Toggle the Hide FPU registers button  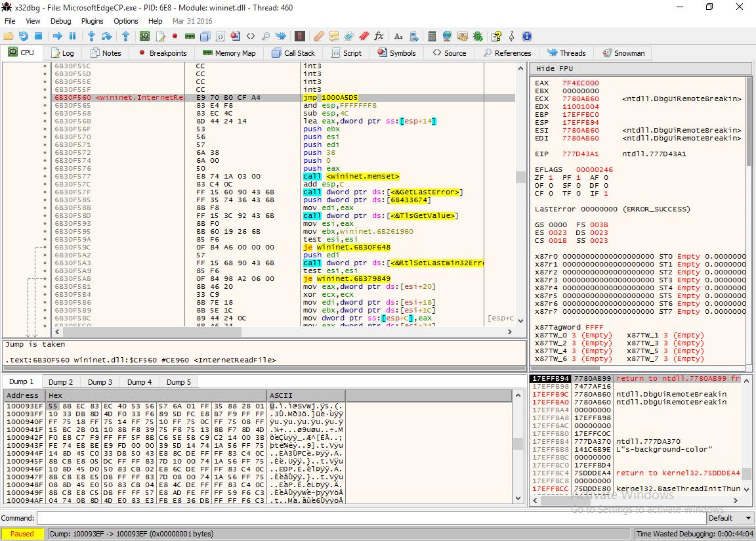pyautogui.click(x=555, y=68)
